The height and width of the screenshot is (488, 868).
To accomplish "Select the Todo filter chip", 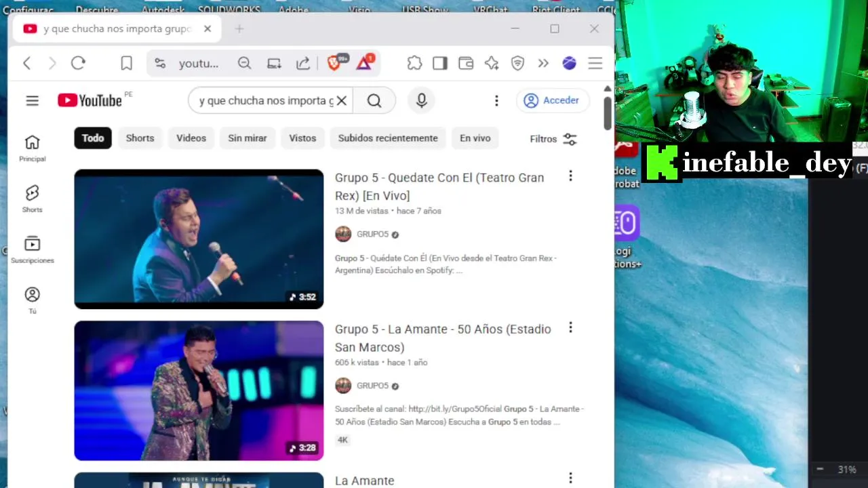I will (93, 138).
